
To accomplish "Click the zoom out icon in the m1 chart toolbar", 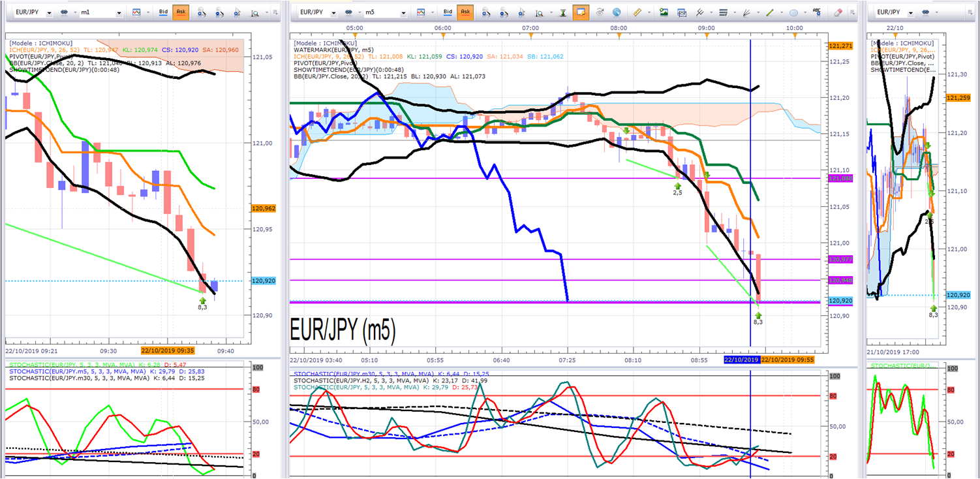I will 220,12.
